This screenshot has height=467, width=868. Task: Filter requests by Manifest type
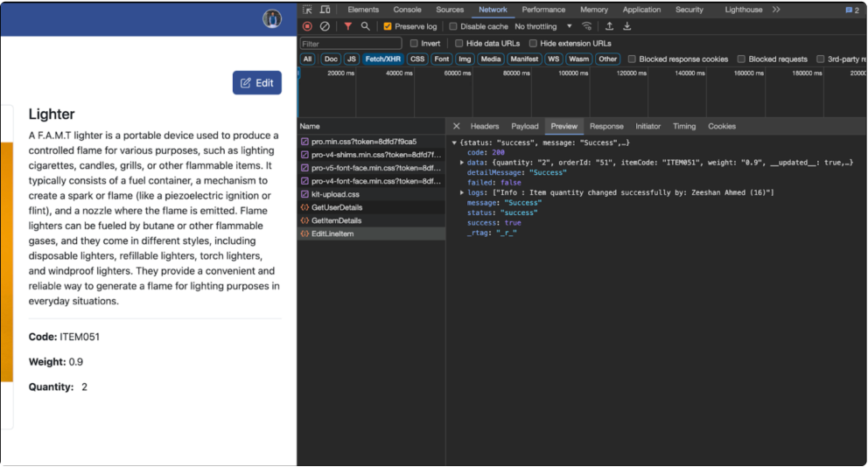click(524, 59)
